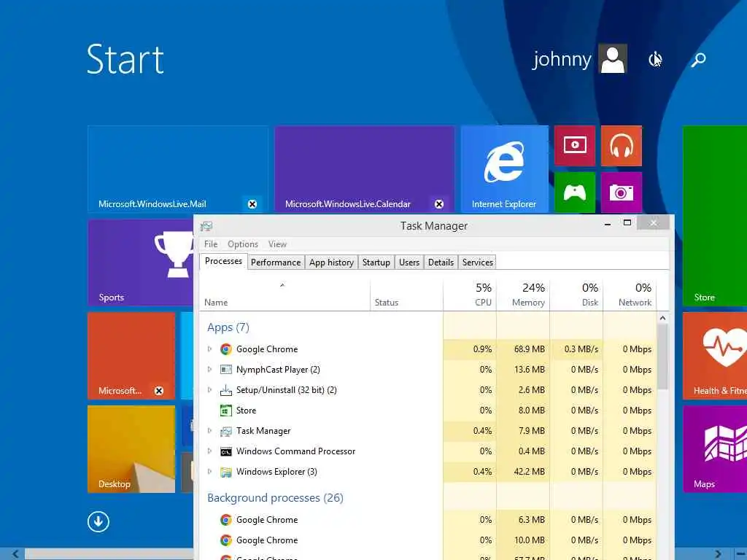Open the Microsoft.WindowsLive.Calendar tile

tap(365, 168)
